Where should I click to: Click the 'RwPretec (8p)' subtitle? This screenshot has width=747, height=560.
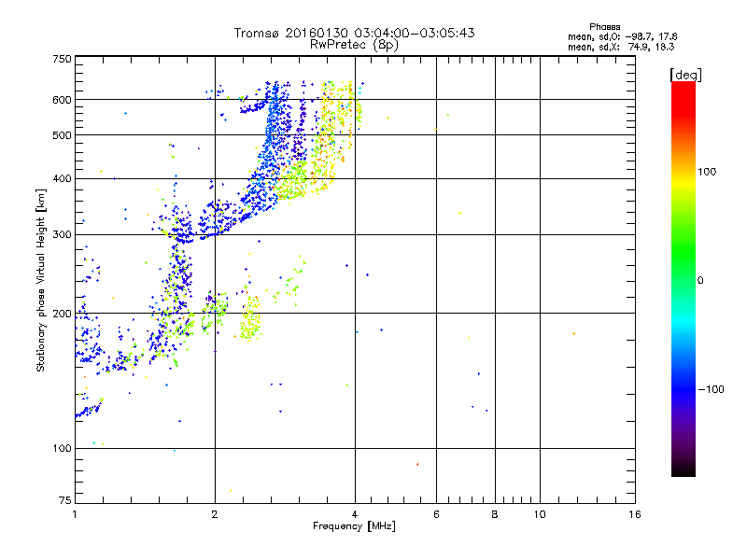tap(354, 45)
